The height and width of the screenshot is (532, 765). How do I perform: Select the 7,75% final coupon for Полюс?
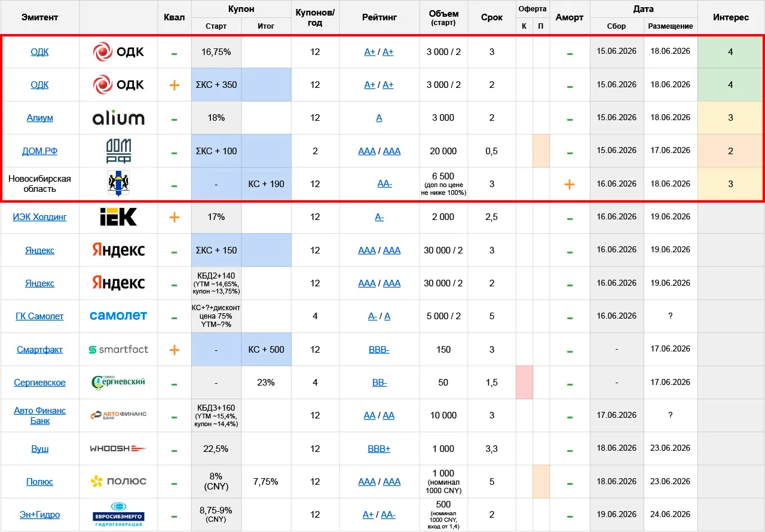tap(266, 482)
